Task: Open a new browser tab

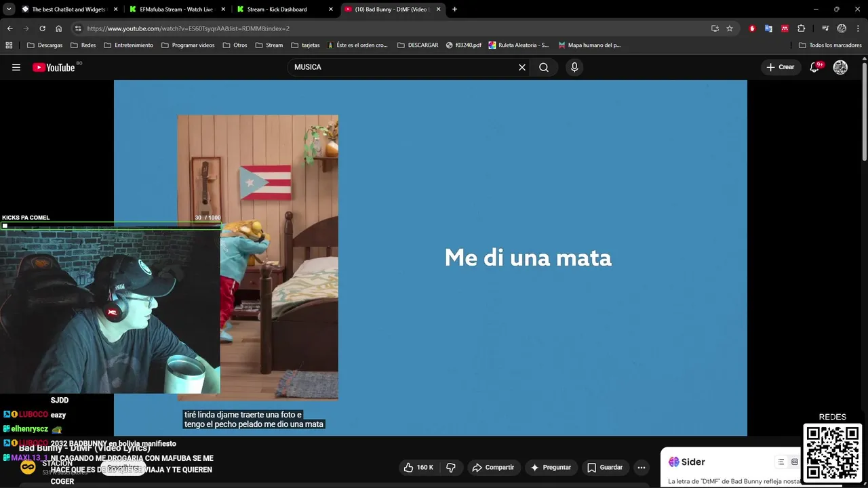Action: [x=454, y=9]
